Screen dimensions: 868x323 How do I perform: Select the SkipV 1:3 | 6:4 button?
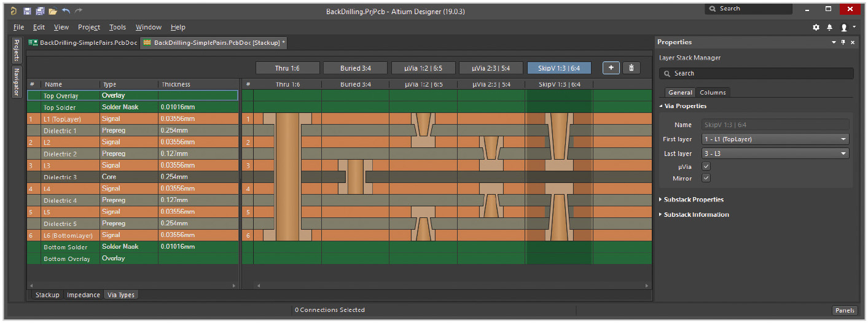click(x=559, y=68)
